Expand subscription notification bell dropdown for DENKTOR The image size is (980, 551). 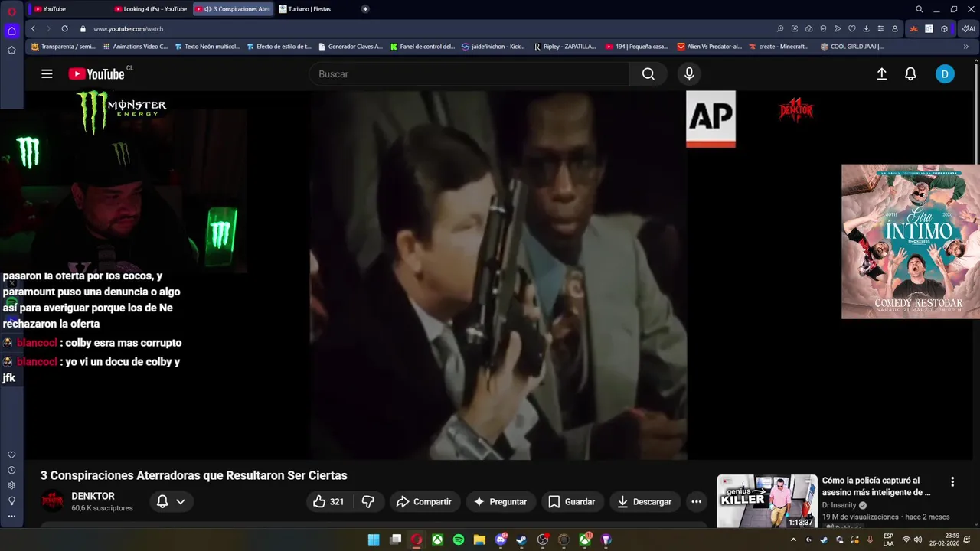click(x=171, y=501)
